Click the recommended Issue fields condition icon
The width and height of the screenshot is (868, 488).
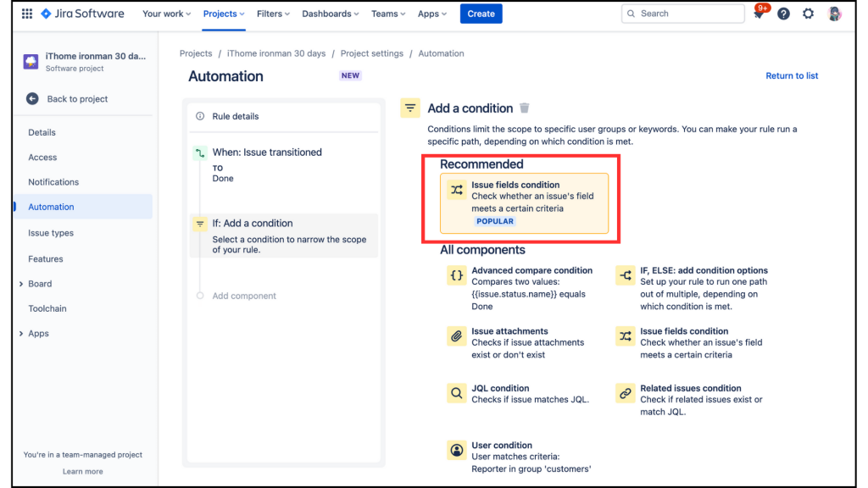[457, 190]
